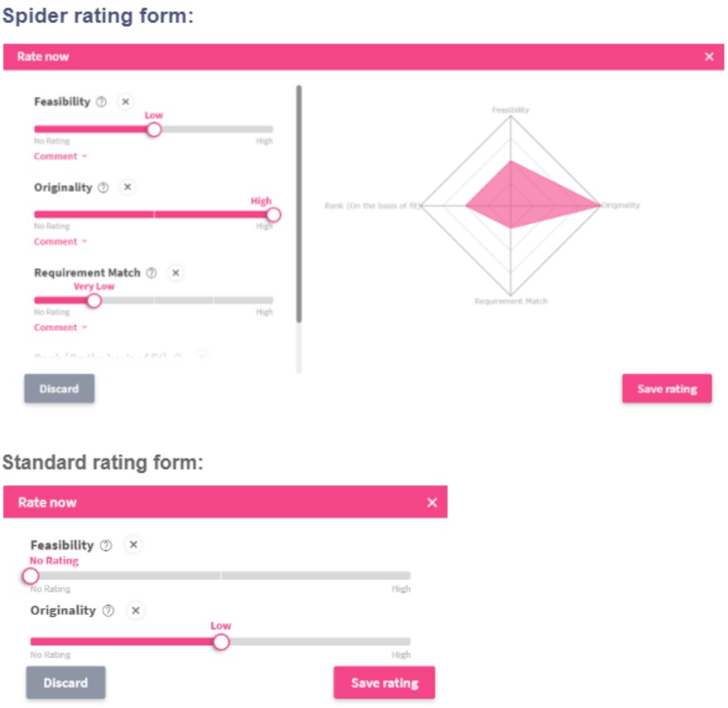Viewport: 728px width, 708px height.
Task: Clear Feasibility rating in spider form
Action: point(126,102)
